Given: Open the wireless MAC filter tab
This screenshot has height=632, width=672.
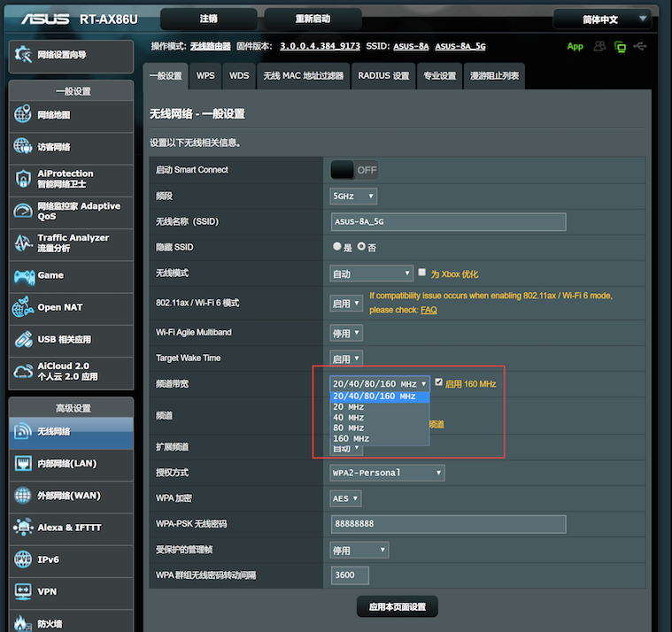Looking at the screenshot, I should click(304, 76).
